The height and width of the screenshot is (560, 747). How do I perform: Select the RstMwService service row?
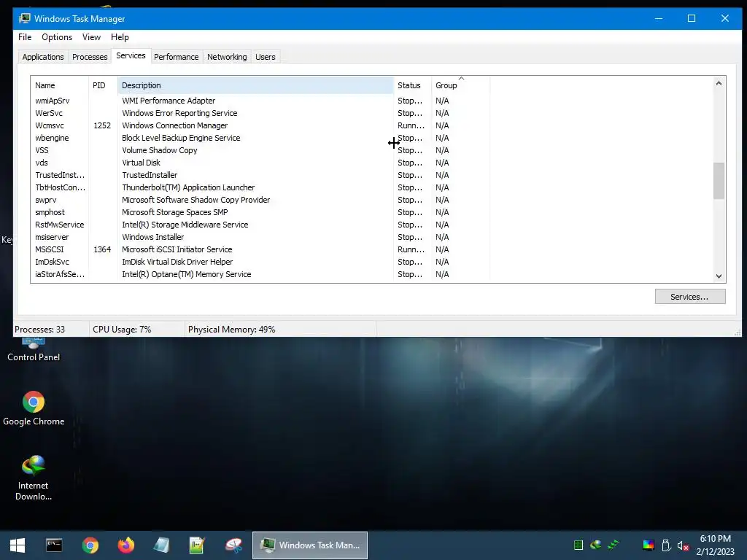click(260, 225)
